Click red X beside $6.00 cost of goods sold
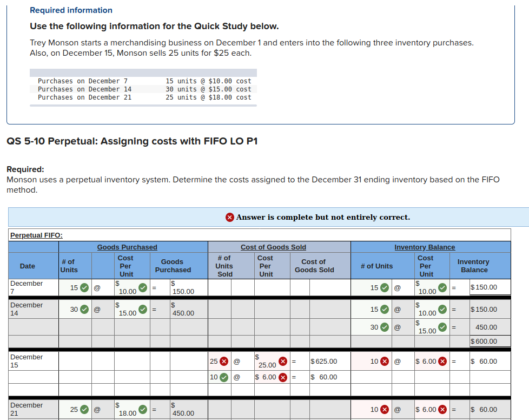The width and height of the screenshot is (529, 420). pos(283,377)
